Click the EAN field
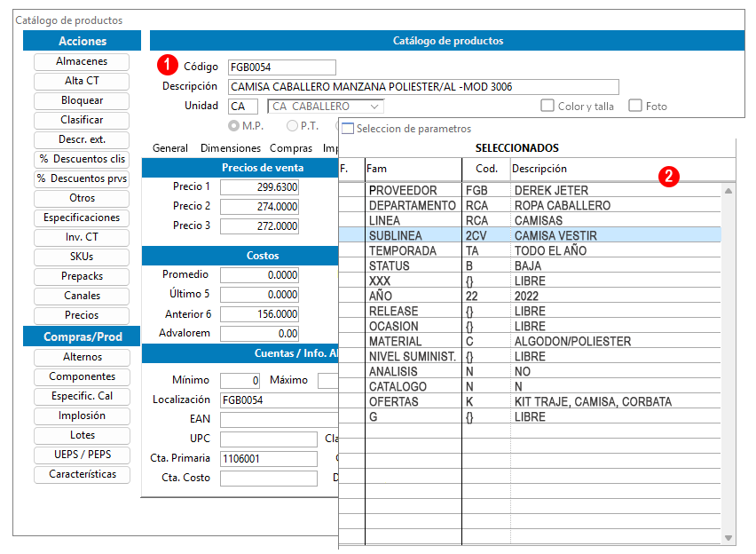The width and height of the screenshot is (756, 554). 280,420
